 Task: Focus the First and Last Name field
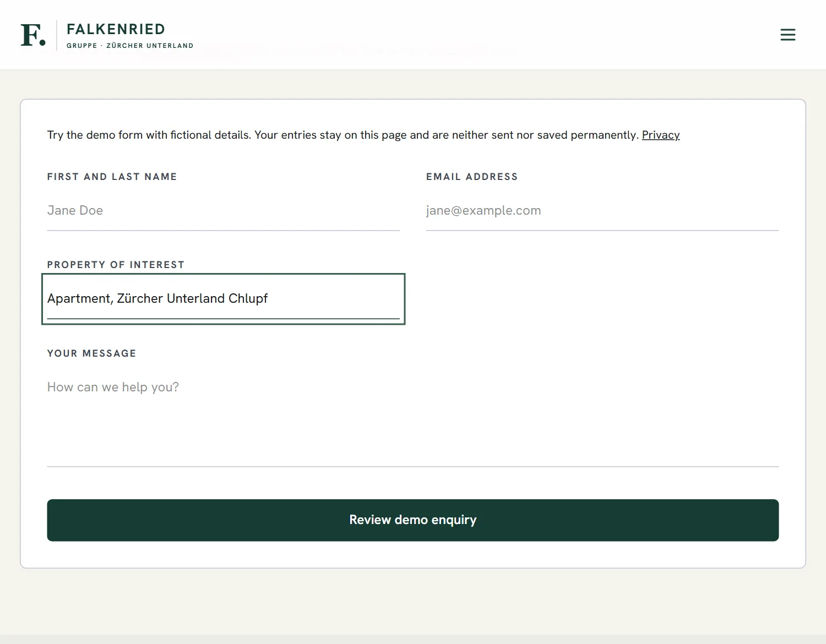223,211
